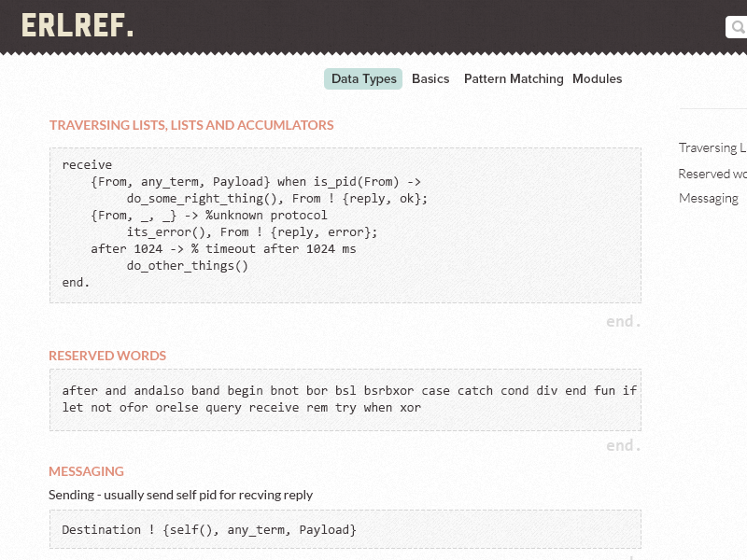The height and width of the screenshot is (560, 747).
Task: Click the Messaging section heading
Action: tap(86, 471)
